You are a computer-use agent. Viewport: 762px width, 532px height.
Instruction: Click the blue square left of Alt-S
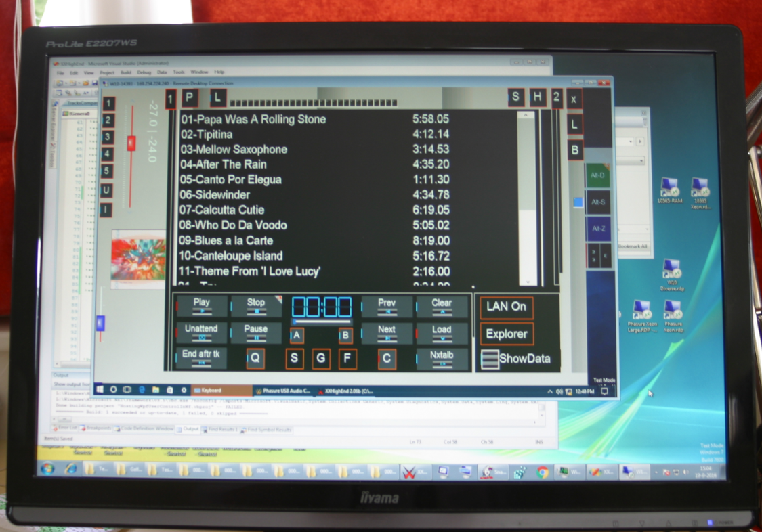point(578,202)
